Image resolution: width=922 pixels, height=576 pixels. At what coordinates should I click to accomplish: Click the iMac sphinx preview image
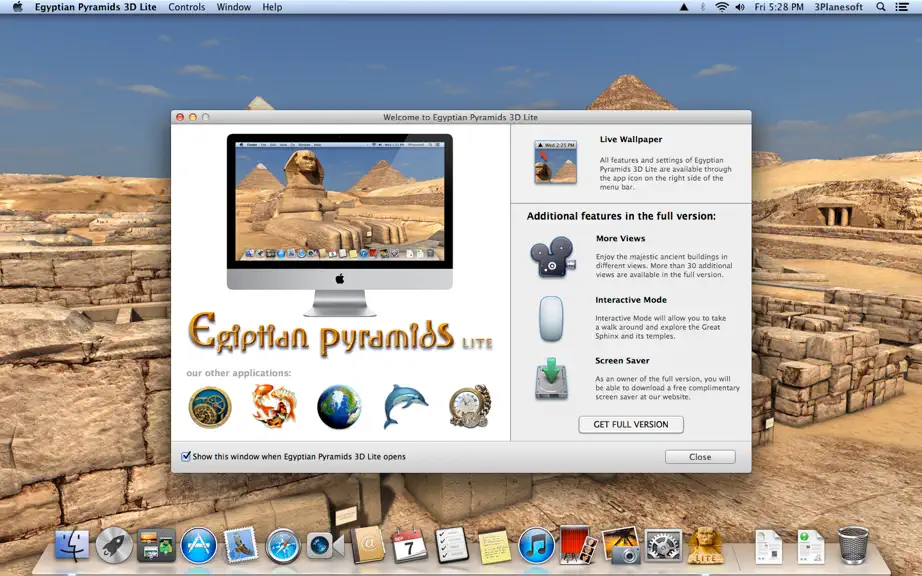340,225
